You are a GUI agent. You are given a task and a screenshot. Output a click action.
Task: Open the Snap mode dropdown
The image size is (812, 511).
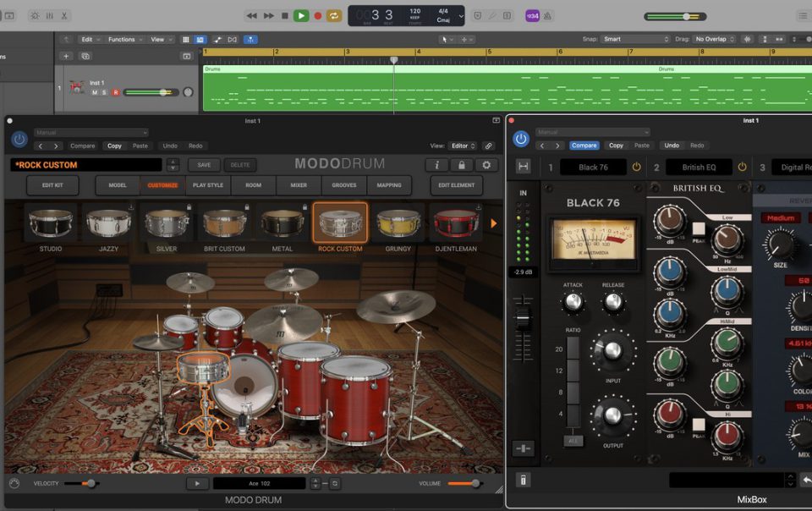636,39
